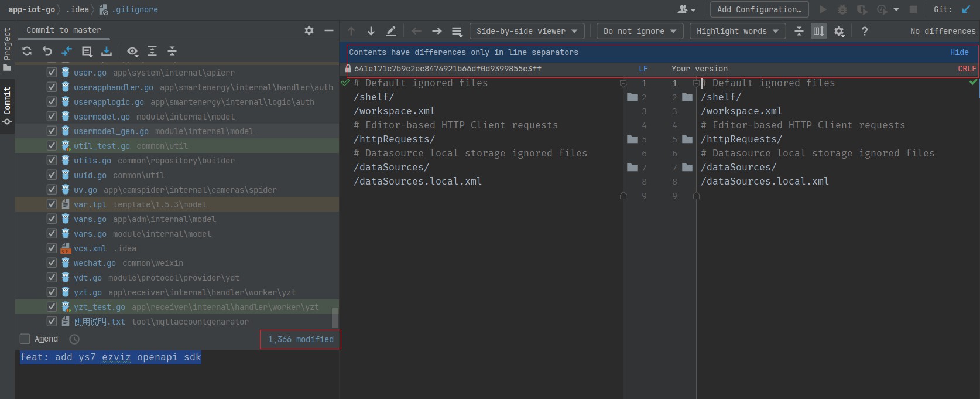The image size is (980, 399).
Task: Toggle collapse unchanged fragments
Action: pyautogui.click(x=799, y=31)
